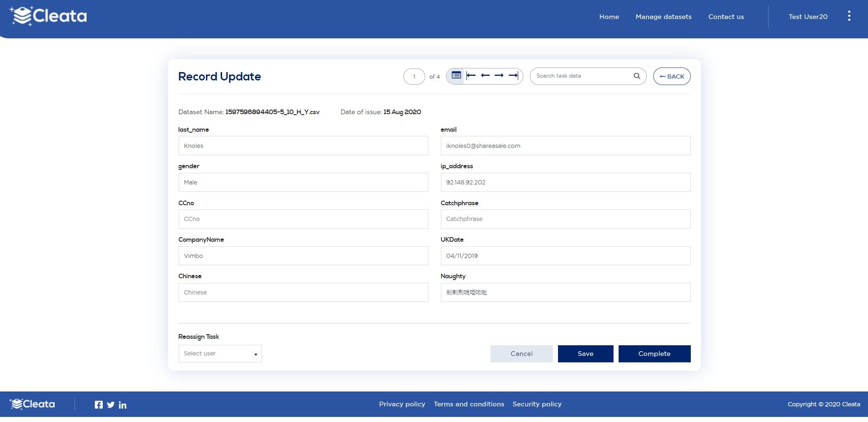This screenshot has height=422, width=868.
Task: Switch to list view icon
Action: pos(456,75)
